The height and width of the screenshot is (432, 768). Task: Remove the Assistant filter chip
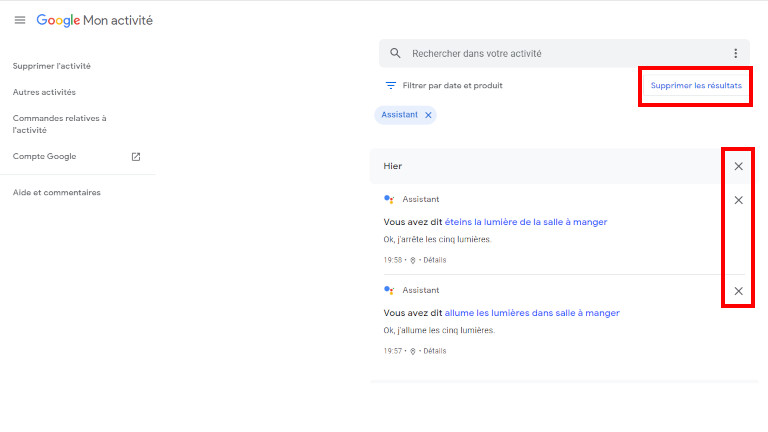coord(428,115)
